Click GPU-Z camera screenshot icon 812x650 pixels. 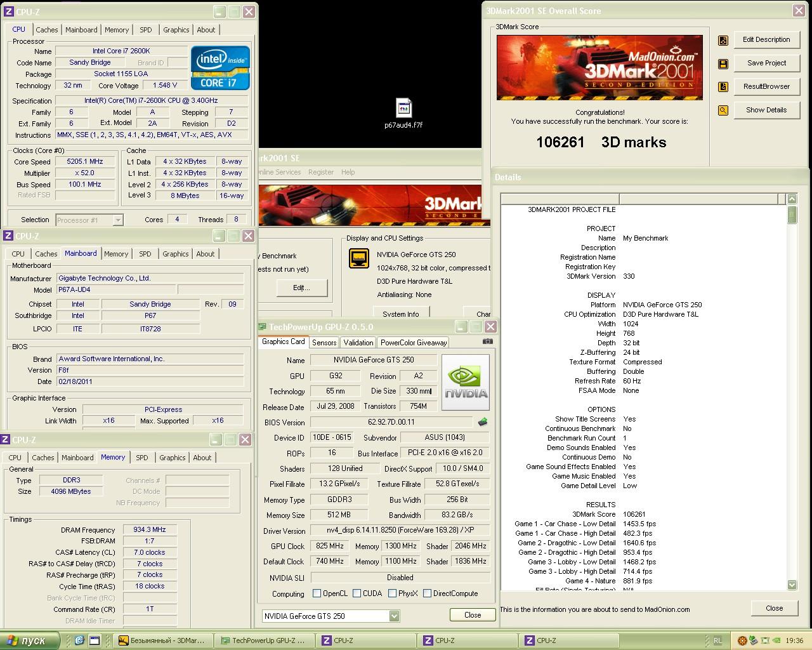[487, 342]
